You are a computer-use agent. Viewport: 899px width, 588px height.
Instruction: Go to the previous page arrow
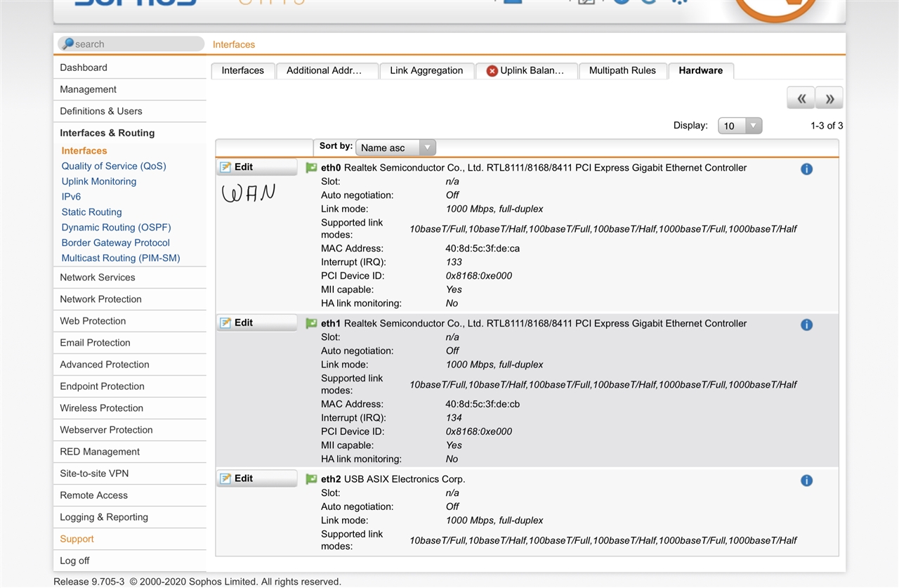point(801,98)
